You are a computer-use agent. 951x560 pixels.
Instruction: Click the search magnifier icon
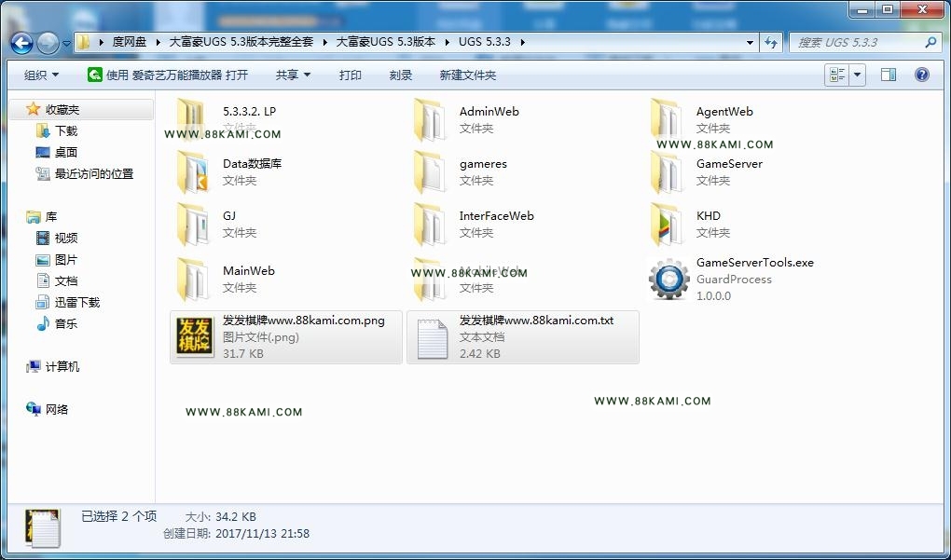coord(930,43)
